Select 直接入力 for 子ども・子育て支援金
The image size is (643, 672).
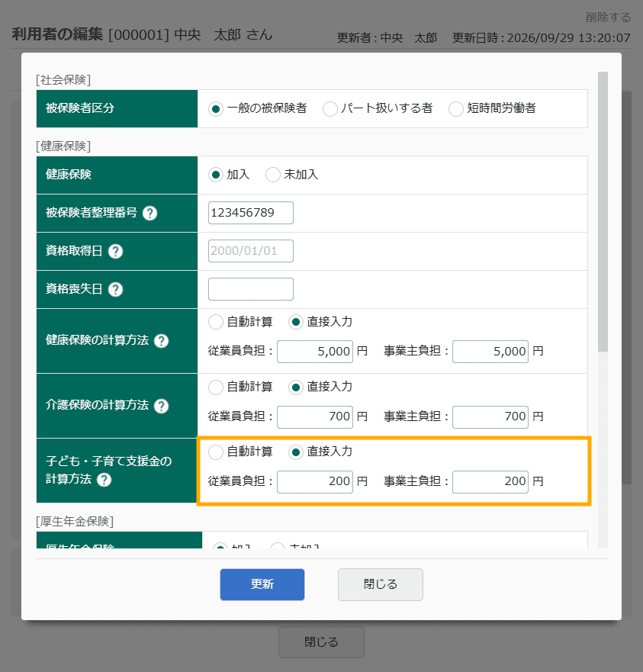(x=296, y=452)
